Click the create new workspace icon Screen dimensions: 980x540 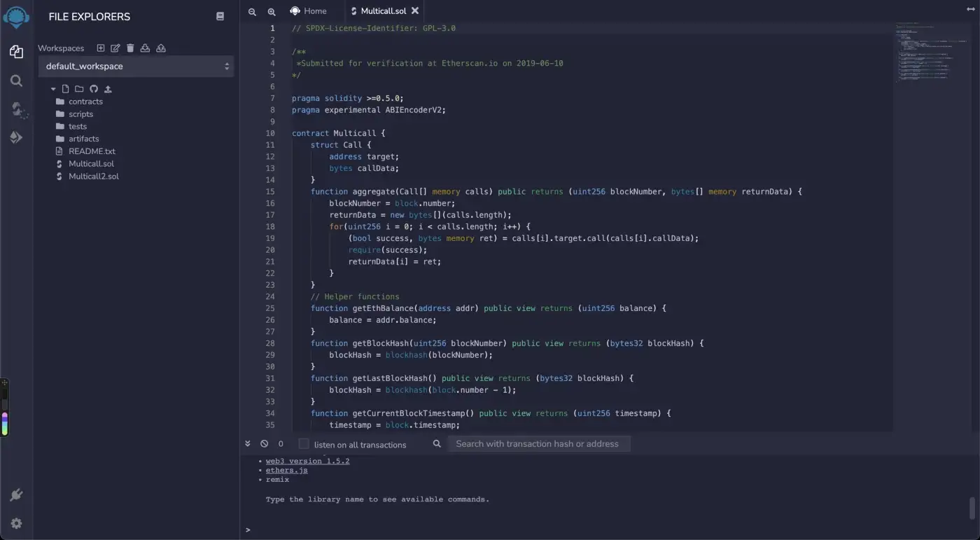point(101,48)
